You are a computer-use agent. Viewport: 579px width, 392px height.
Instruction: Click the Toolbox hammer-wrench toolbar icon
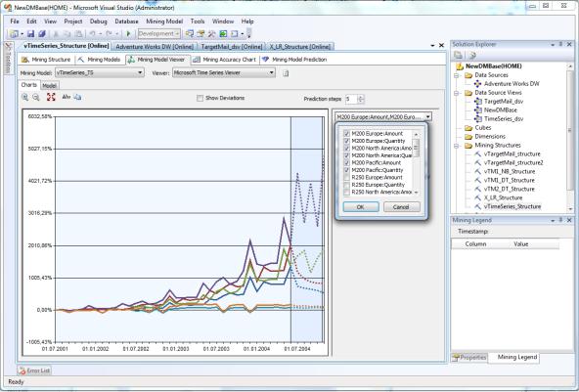[211, 34]
